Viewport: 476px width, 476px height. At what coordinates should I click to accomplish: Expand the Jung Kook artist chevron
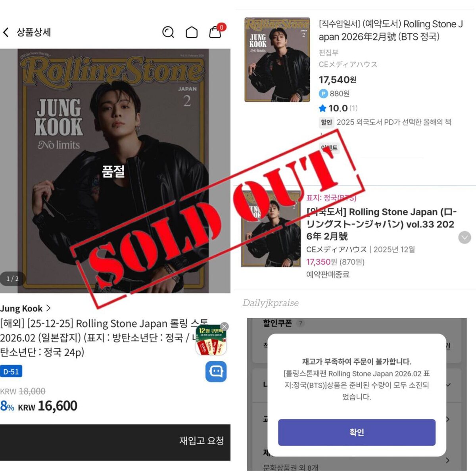pos(48,308)
